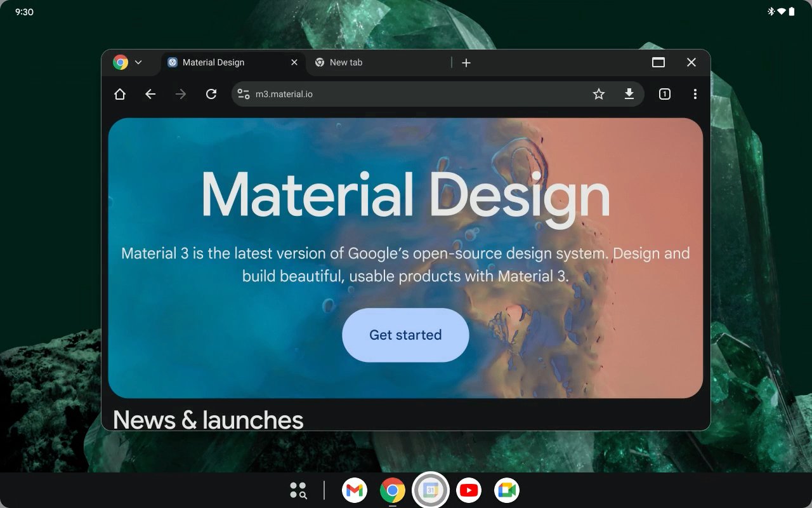
Task: Click the Chrome logo in window header
Action: point(121,62)
